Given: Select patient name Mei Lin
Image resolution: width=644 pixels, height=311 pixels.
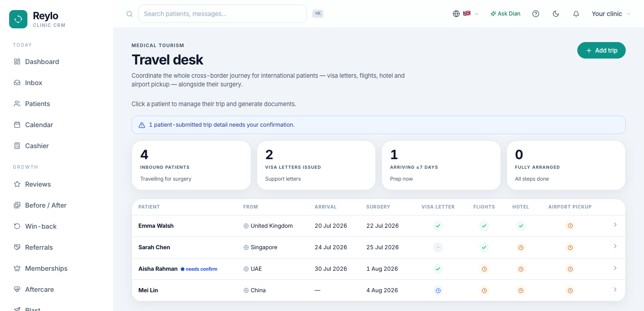Looking at the screenshot, I should 148,290.
